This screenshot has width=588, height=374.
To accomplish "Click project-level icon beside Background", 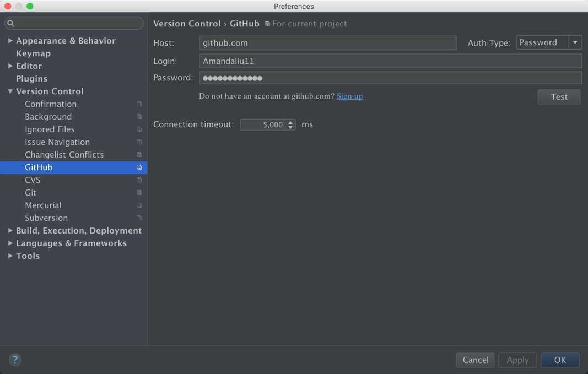I will [139, 117].
